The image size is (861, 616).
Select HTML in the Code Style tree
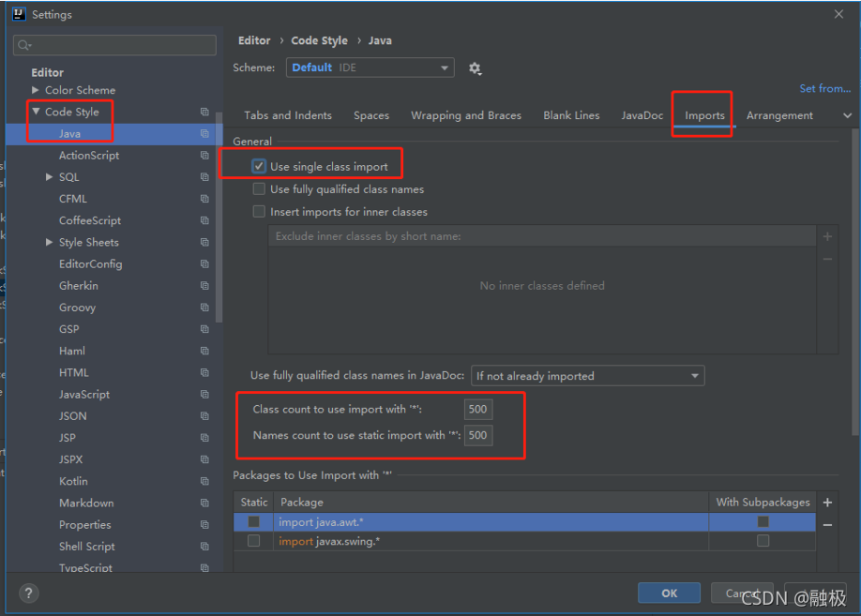[x=73, y=373]
